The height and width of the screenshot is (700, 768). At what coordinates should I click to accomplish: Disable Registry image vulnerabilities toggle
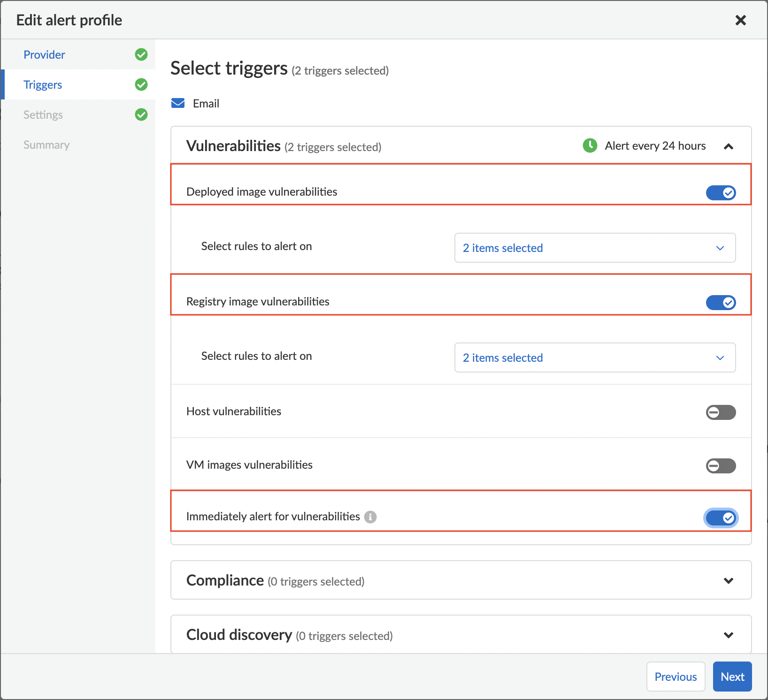coord(721,302)
